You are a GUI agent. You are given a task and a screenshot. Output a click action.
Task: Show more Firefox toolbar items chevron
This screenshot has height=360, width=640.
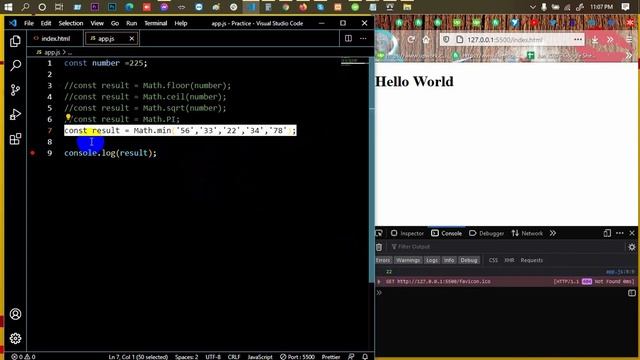click(x=610, y=40)
